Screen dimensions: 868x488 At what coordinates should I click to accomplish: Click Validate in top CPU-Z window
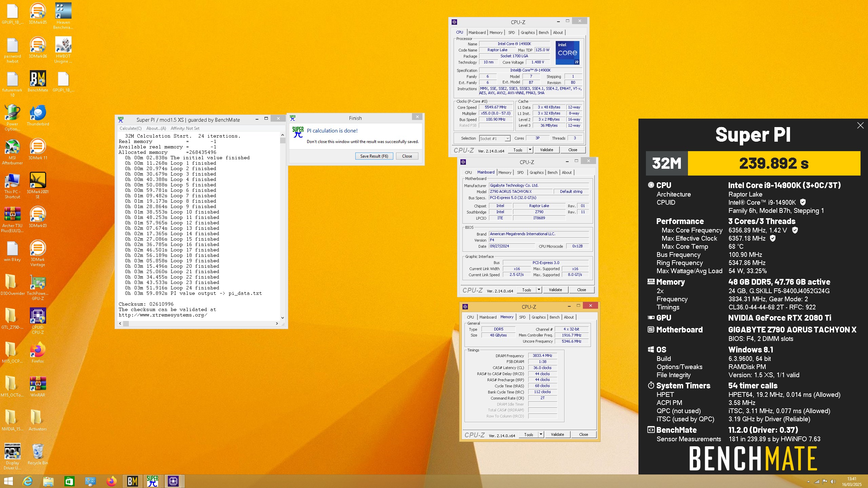point(546,150)
